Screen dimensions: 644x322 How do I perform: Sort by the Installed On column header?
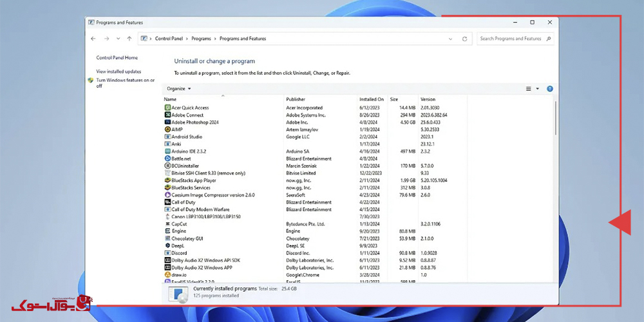coord(372,99)
